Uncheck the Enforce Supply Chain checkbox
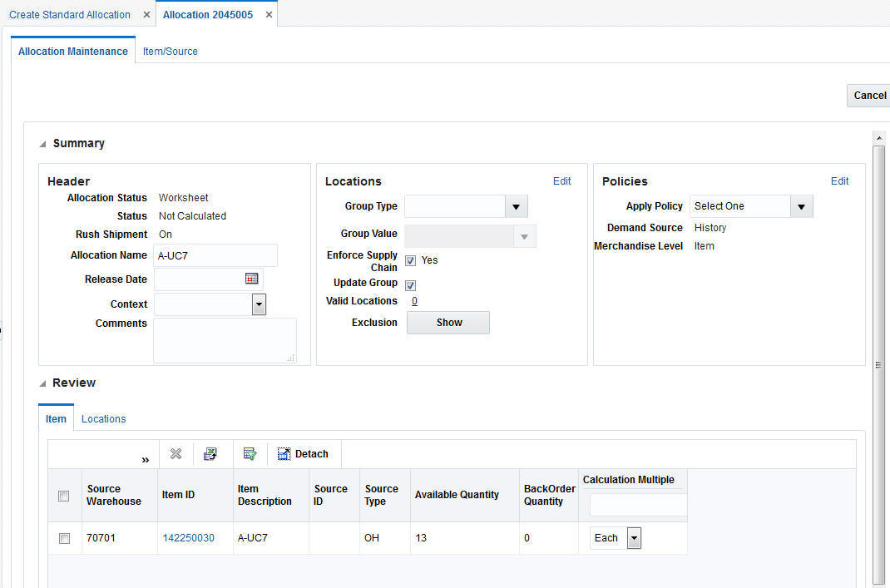This screenshot has width=890, height=588. (x=410, y=259)
